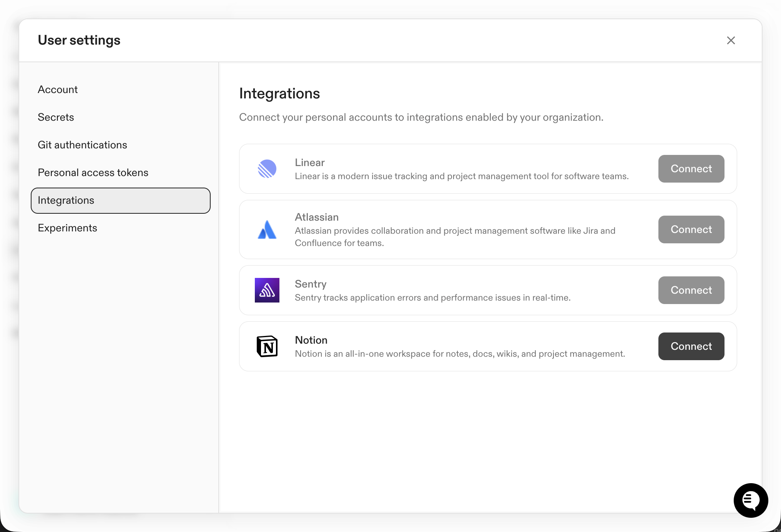
Task: Click the Sentry integration logo
Action: (267, 290)
